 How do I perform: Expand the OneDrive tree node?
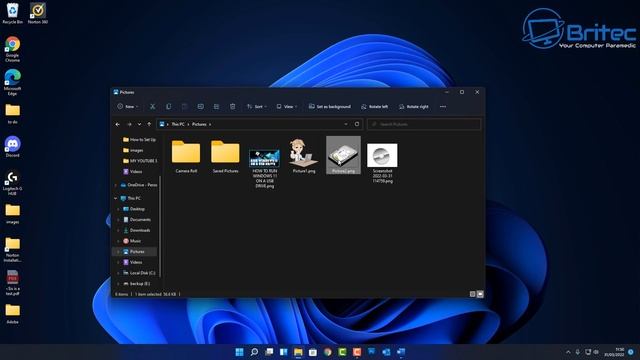(x=116, y=185)
